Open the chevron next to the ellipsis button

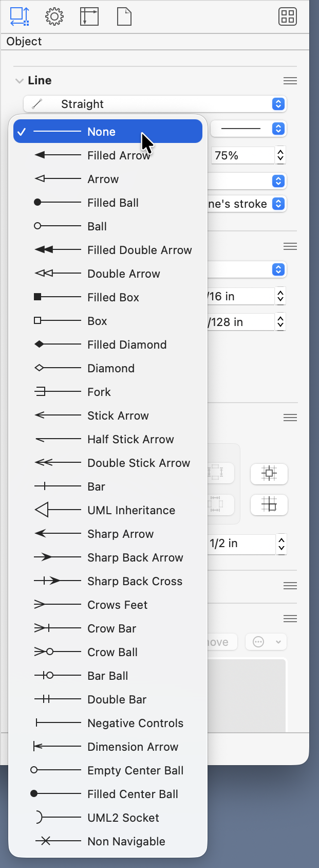(x=277, y=642)
